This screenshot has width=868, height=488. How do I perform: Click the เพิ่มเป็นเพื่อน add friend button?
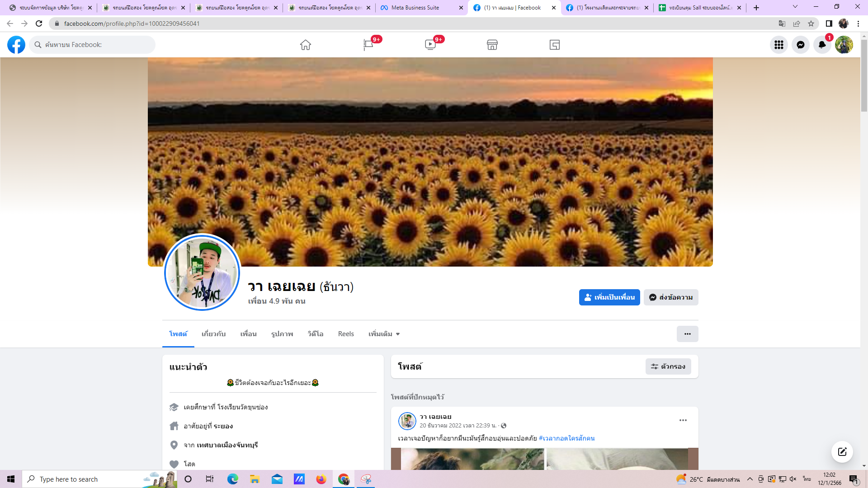(609, 297)
